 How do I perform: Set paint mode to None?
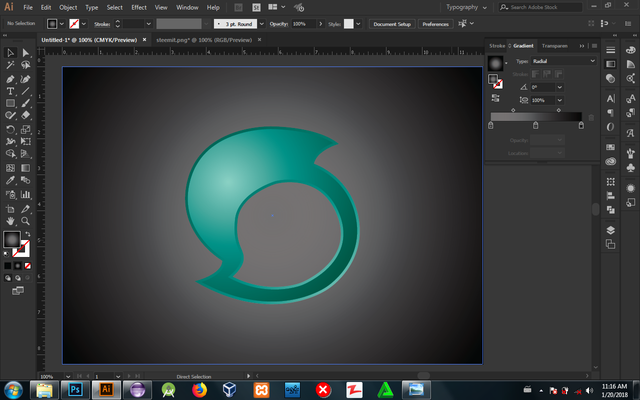coord(29,266)
